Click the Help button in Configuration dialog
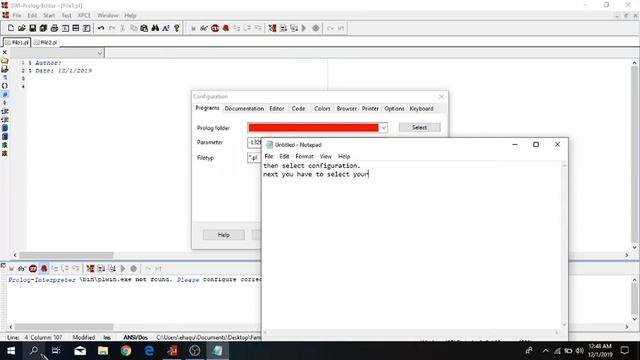The image size is (640, 360). coord(224,235)
